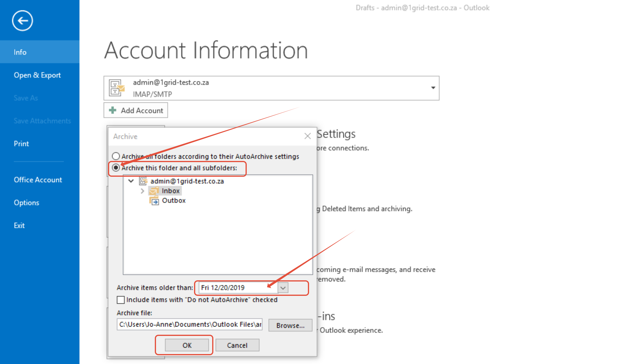
Task: Click the back arrow circle icon
Action: [22, 20]
